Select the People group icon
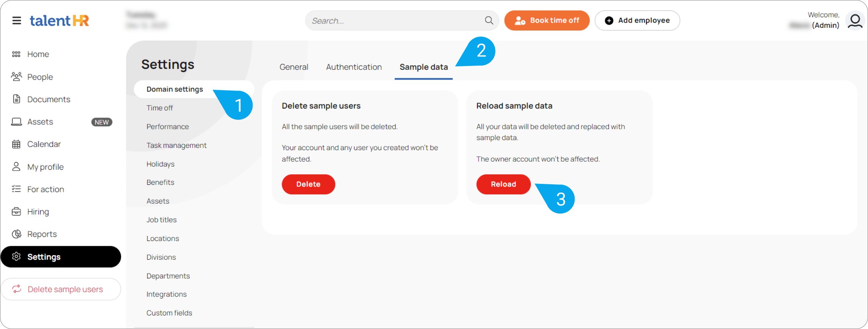868x329 pixels. pos(16,77)
